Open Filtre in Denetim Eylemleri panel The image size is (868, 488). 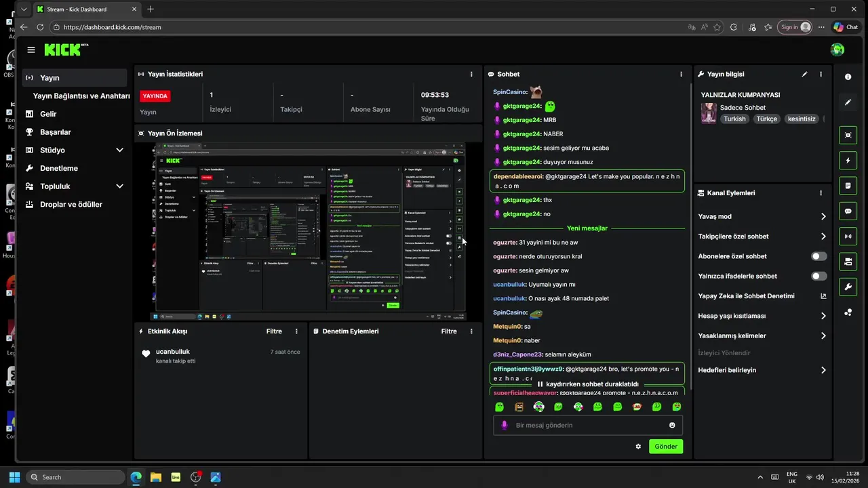(x=449, y=331)
